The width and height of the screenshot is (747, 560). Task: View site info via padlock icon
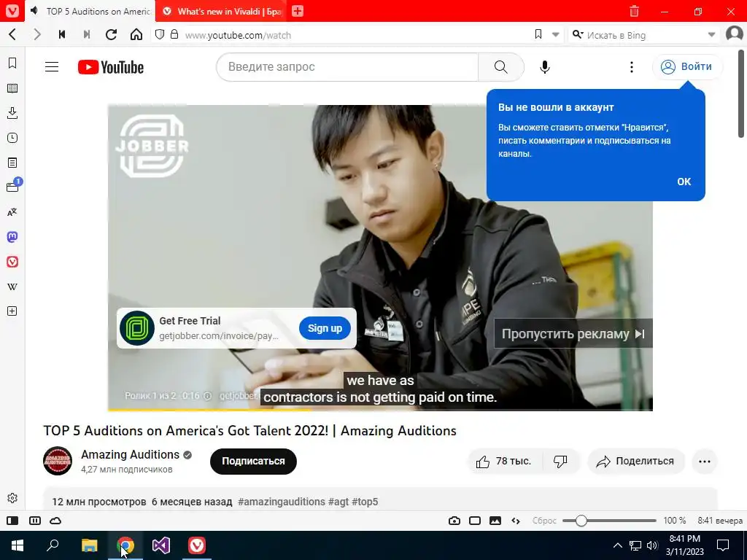click(x=174, y=34)
